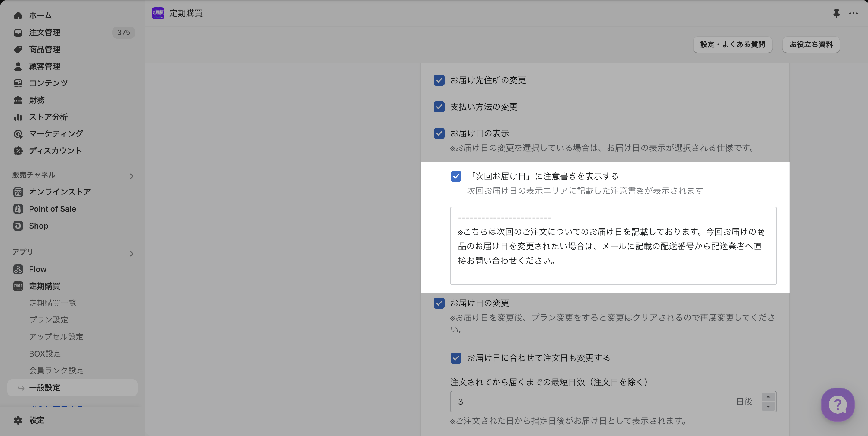
Task: Click the three-dot more options icon
Action: (x=853, y=13)
